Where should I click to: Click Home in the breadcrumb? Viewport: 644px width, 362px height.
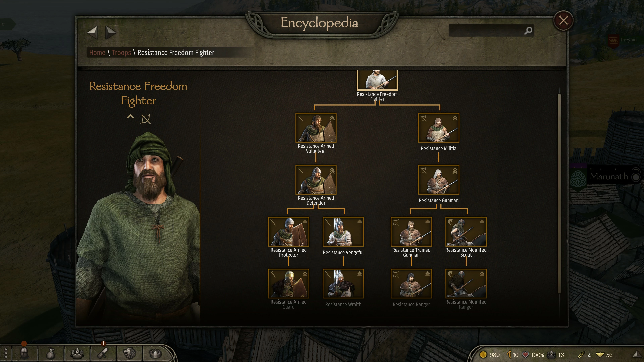pyautogui.click(x=97, y=52)
